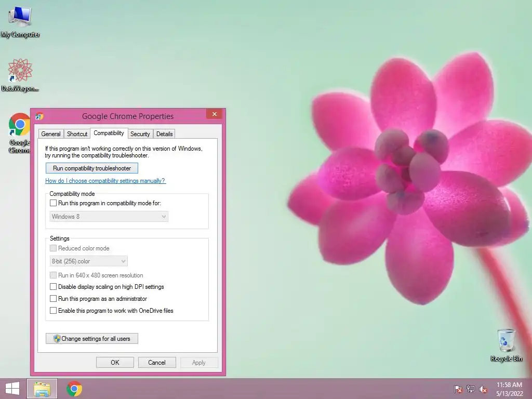Show the taskbar clock and date
The width and height of the screenshot is (532, 399).
(x=509, y=389)
